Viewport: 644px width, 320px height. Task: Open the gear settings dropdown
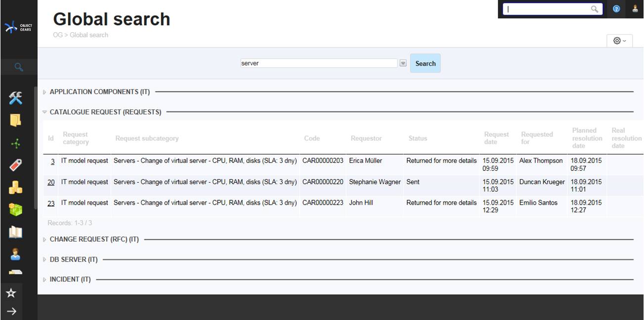pyautogui.click(x=620, y=41)
